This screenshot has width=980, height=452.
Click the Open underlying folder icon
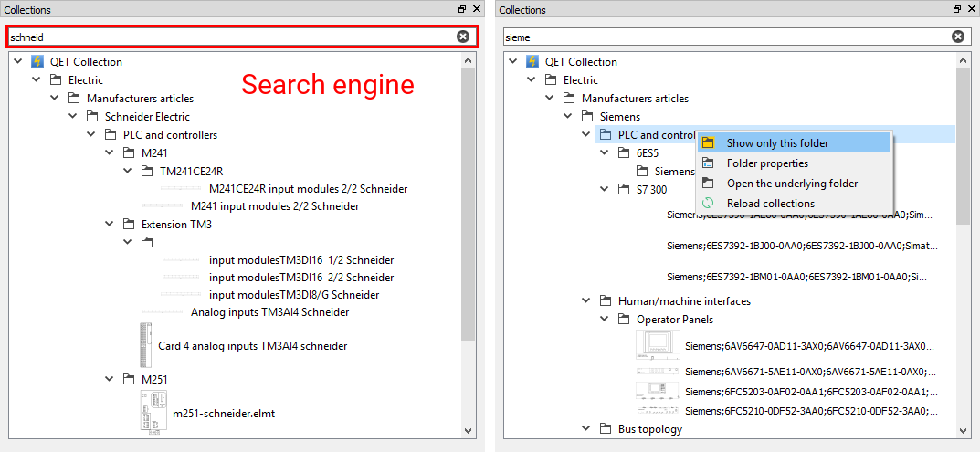[708, 184]
